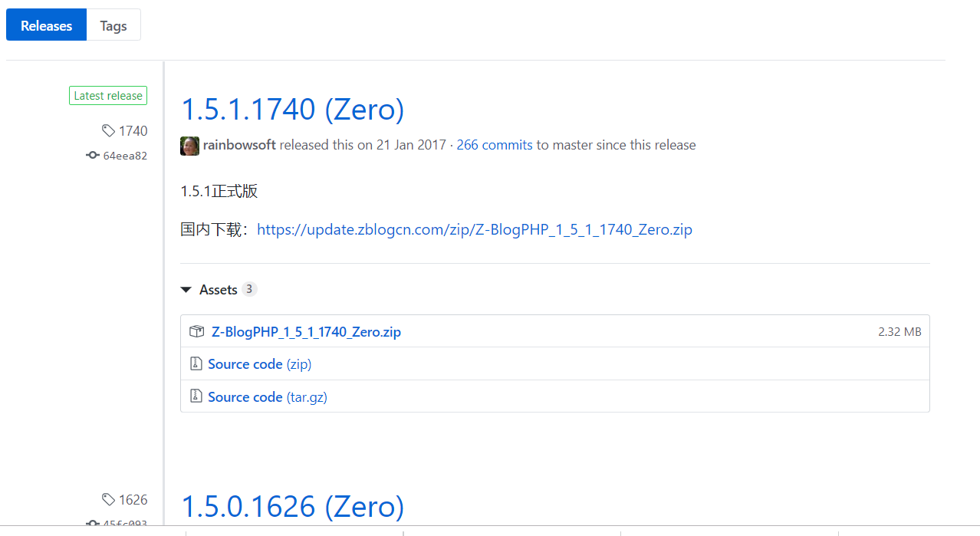Click the package icon for Z-BlogPHP zip asset
Image resolution: width=980 pixels, height=536 pixels.
point(196,332)
